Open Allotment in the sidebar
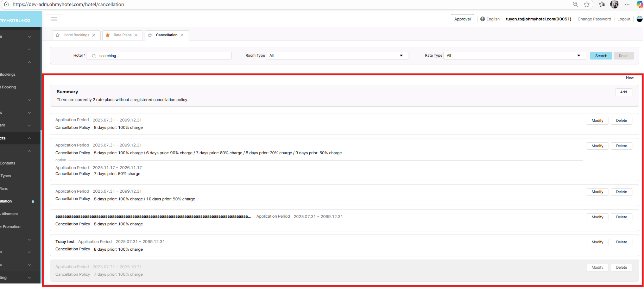The image size is (644, 287). 10,214
